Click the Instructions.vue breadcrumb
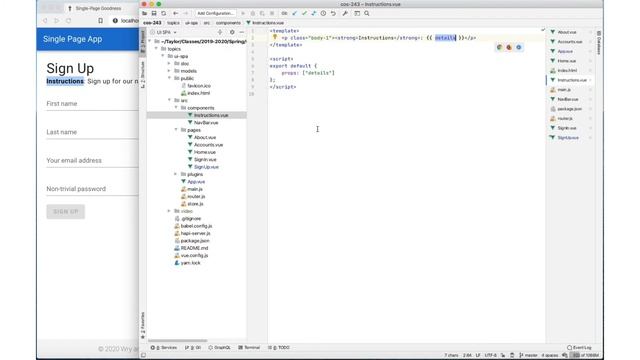This screenshot has width=640, height=360. point(265,23)
